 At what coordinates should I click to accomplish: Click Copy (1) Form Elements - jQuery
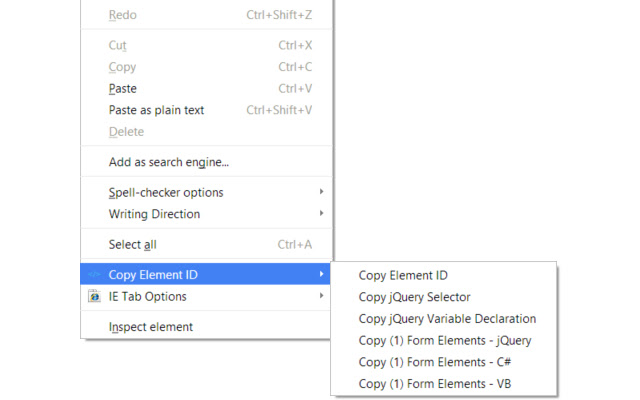(x=443, y=340)
